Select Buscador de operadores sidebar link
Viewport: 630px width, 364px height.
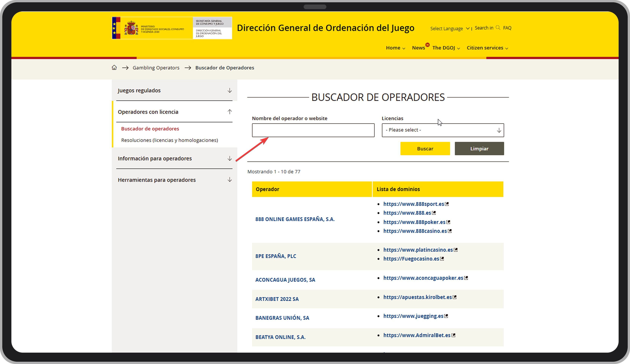coord(150,129)
